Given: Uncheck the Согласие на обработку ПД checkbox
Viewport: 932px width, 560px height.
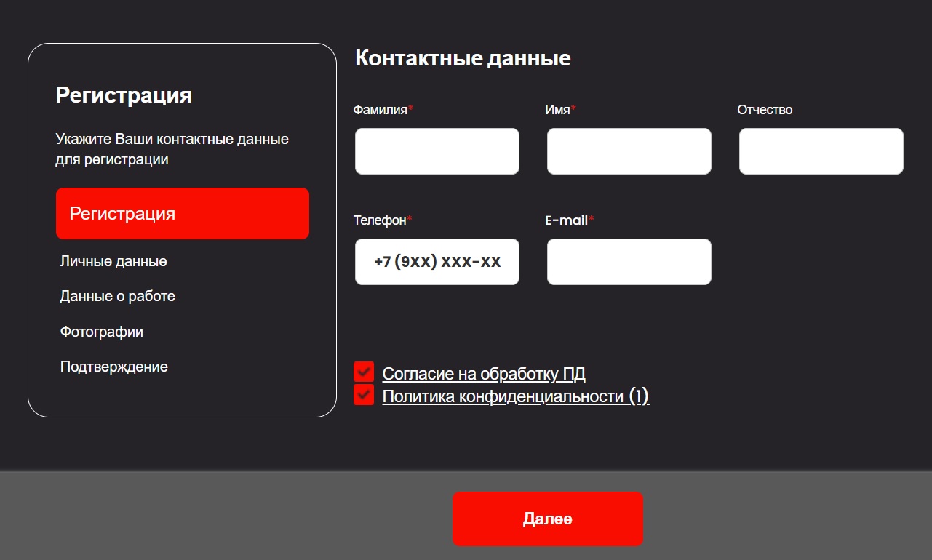Looking at the screenshot, I should [364, 372].
